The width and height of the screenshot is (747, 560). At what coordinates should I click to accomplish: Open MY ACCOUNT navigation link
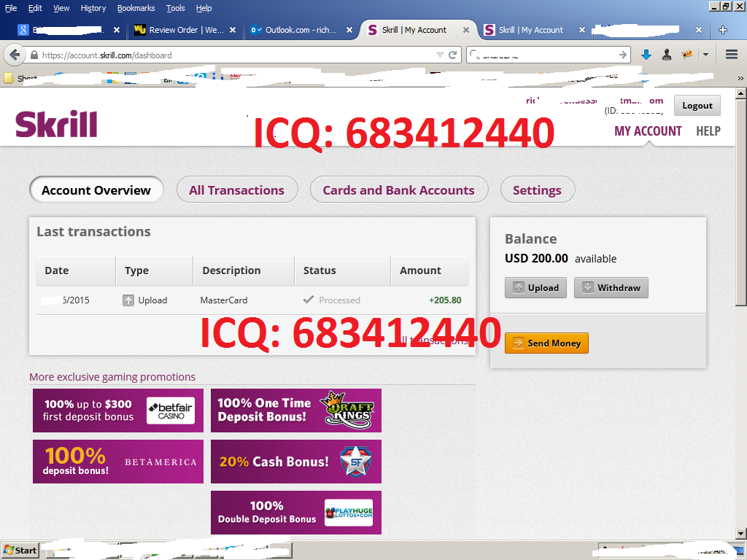pos(648,131)
